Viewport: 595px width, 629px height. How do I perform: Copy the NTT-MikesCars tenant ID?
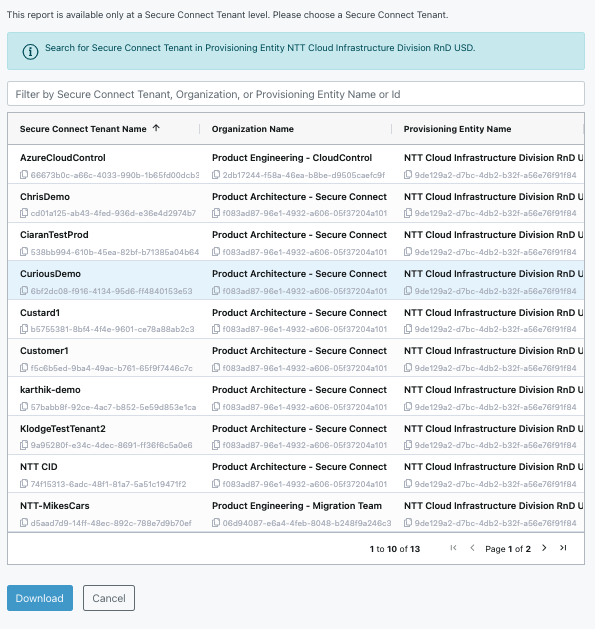coord(24,523)
